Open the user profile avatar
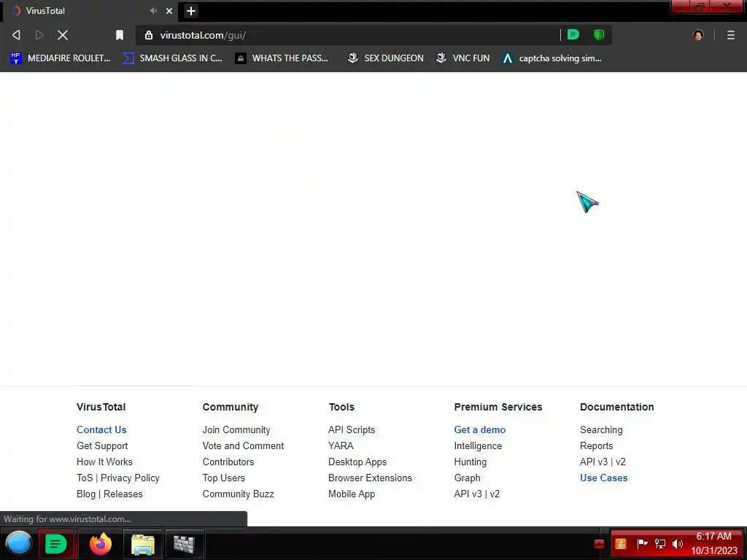The image size is (747, 560). tap(698, 35)
